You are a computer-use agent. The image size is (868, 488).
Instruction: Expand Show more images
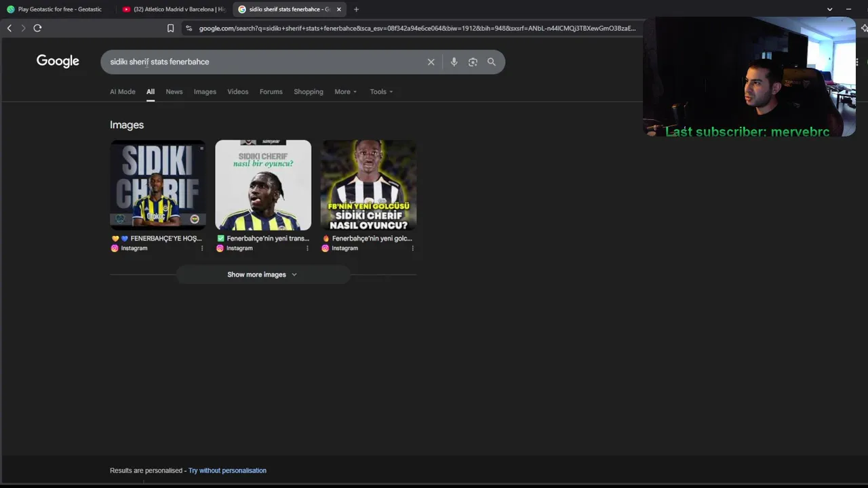click(262, 274)
